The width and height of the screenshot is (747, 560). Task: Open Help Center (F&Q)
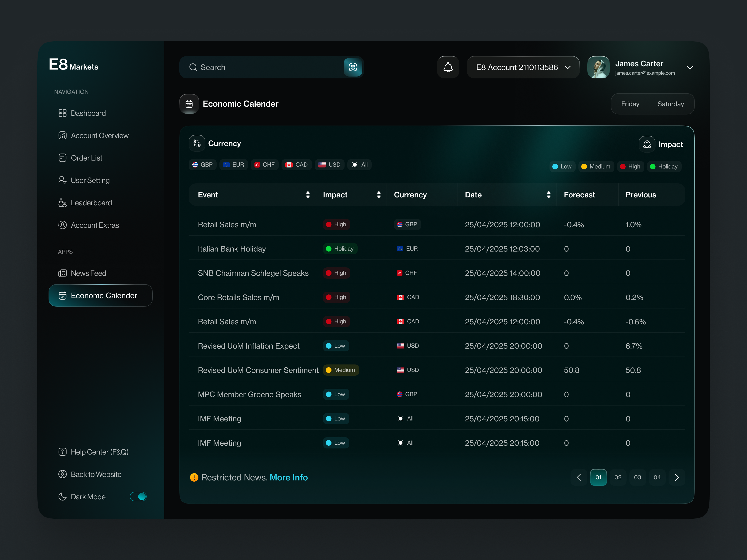tap(99, 452)
